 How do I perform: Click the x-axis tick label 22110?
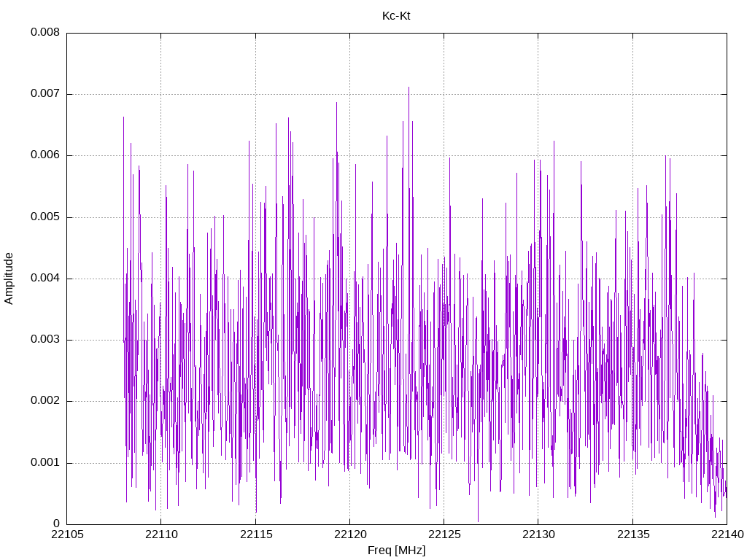click(x=161, y=534)
